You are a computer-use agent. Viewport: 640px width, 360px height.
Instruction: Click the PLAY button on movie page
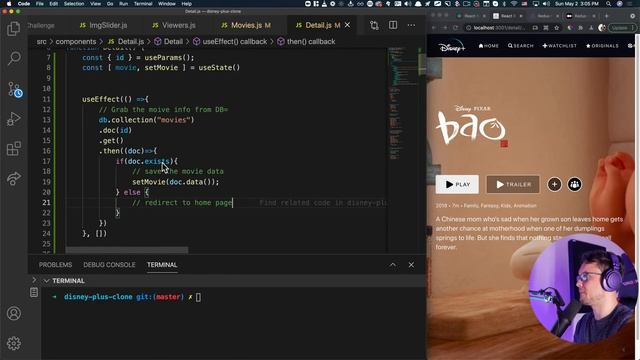(x=457, y=184)
